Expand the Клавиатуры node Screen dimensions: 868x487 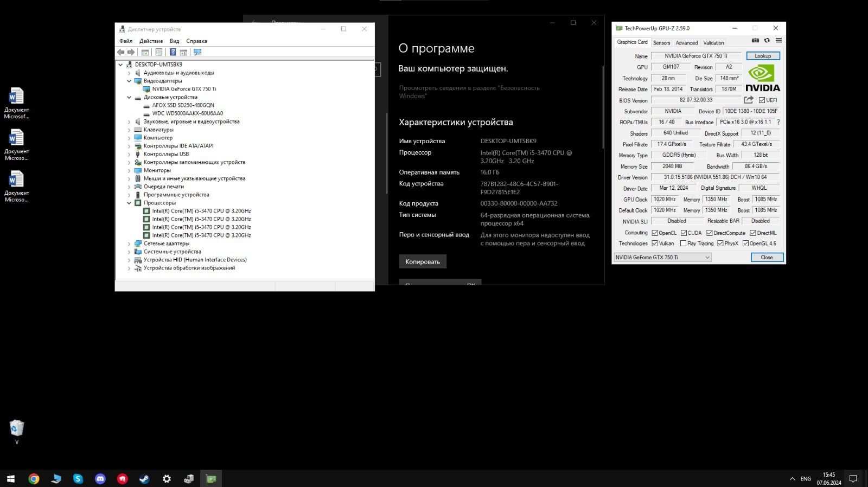[x=129, y=130]
